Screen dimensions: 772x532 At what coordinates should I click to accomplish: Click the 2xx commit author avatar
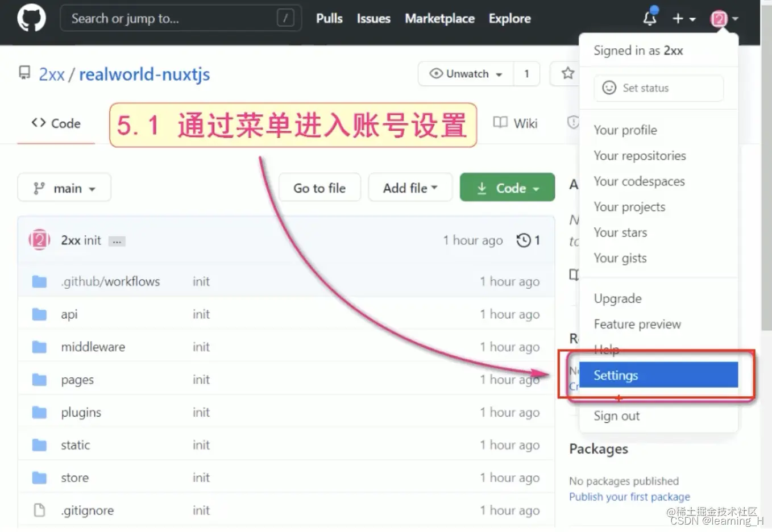[x=39, y=240]
